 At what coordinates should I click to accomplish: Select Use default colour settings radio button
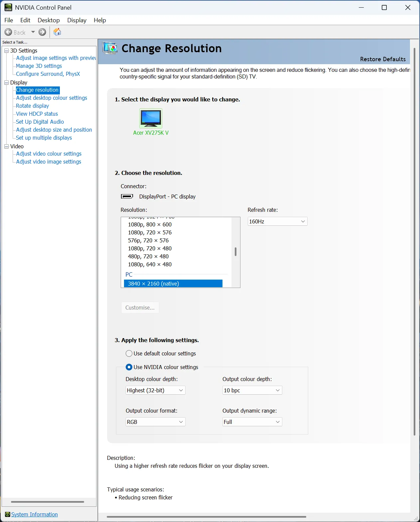pyautogui.click(x=129, y=353)
